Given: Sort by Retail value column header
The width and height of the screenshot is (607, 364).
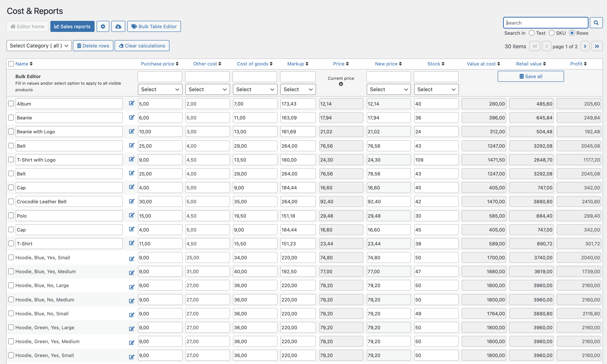Looking at the screenshot, I should tap(531, 64).
